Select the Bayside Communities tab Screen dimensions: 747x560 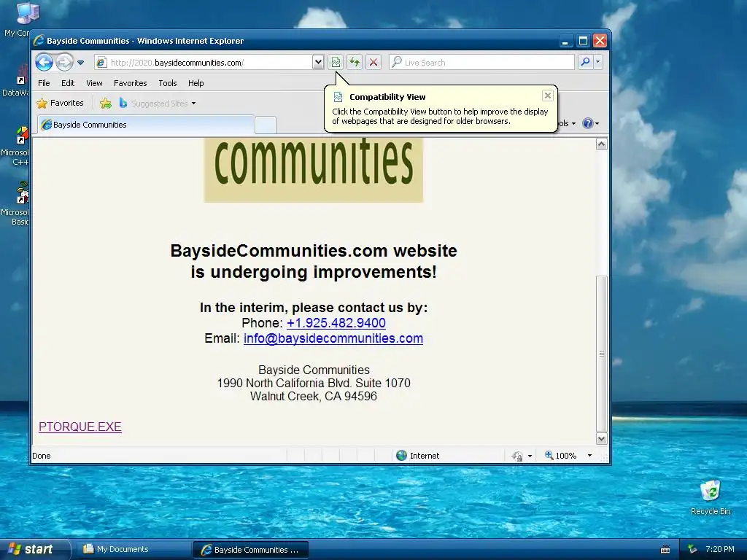click(146, 125)
